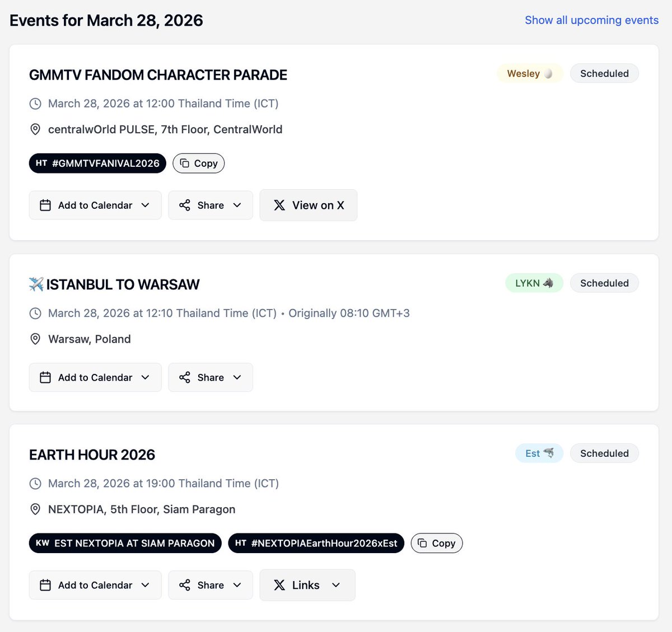Click share icon in ISTANBUL TO WARSAW card

click(185, 378)
